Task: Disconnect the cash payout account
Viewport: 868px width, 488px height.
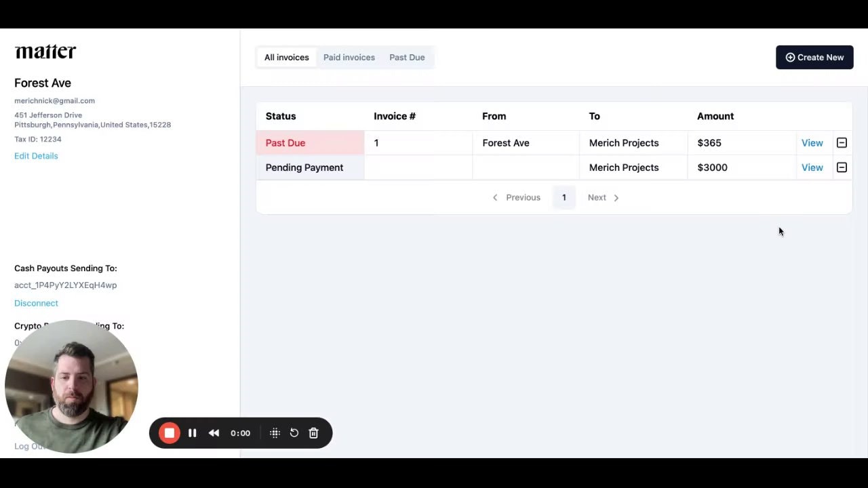Action: coord(36,303)
